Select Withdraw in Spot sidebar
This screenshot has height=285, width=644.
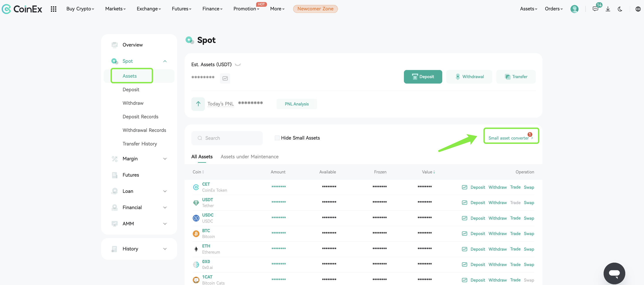133,103
